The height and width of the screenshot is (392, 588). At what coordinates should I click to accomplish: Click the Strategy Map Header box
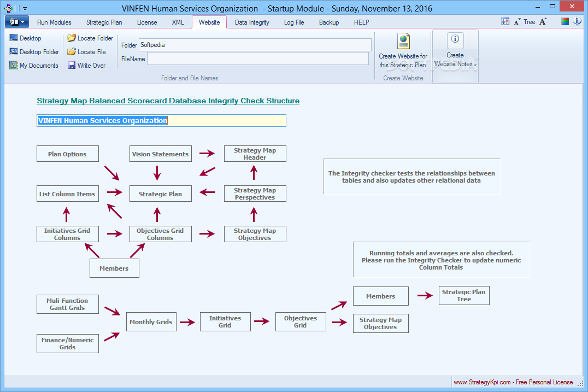coord(255,154)
